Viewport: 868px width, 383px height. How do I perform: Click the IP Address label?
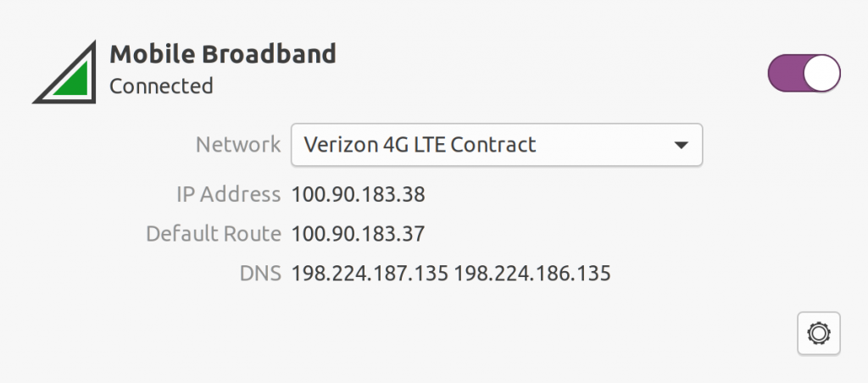pos(228,195)
